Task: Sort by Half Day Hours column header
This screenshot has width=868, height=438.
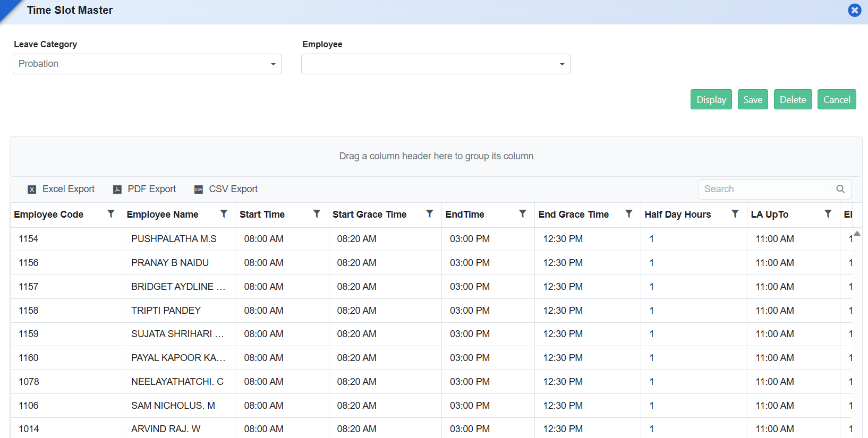Action: click(678, 214)
